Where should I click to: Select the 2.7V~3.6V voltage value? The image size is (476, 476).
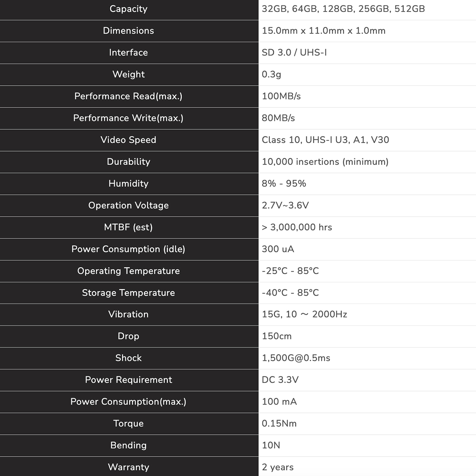(285, 205)
